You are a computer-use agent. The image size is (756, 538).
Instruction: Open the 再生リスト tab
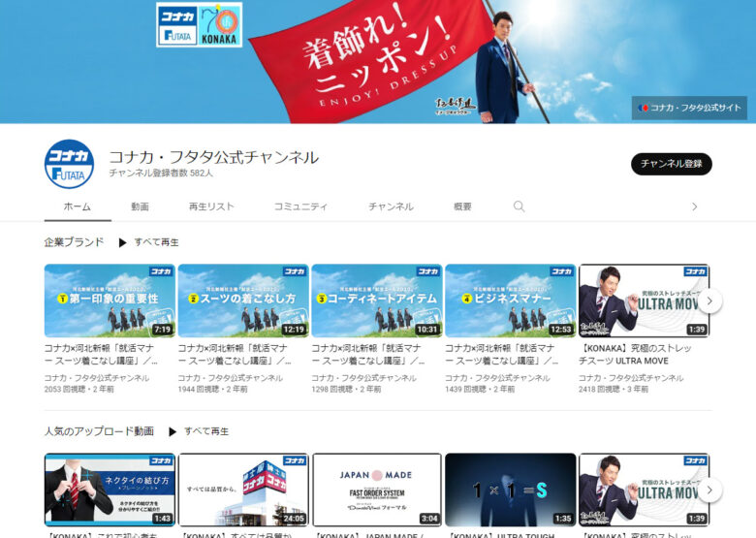click(x=211, y=206)
